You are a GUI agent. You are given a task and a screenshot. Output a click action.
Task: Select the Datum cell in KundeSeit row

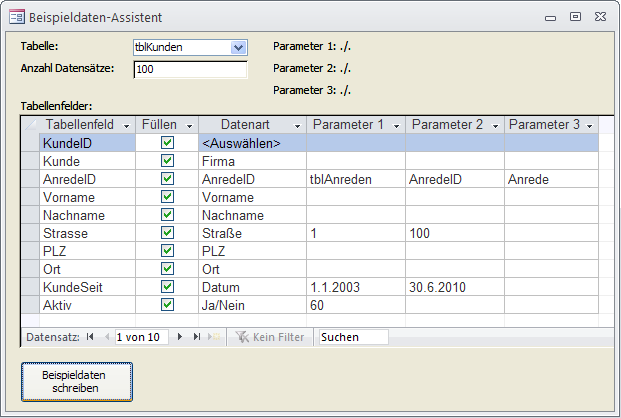(x=252, y=287)
